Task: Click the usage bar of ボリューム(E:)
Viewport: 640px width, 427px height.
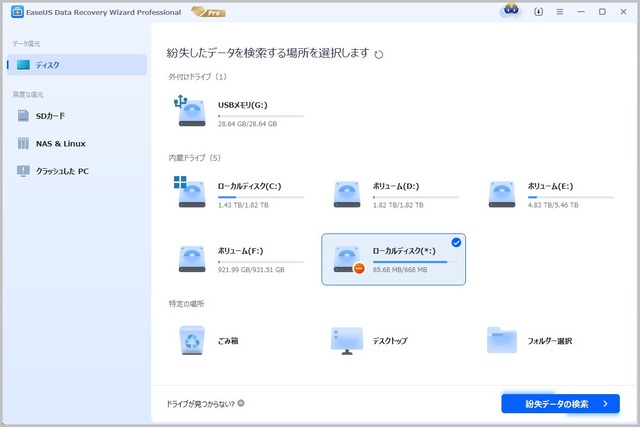Action: click(571, 197)
